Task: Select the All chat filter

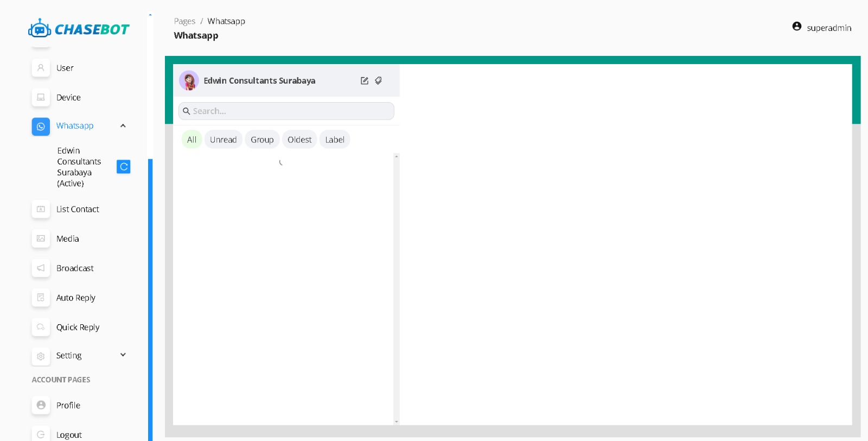Action: [192, 140]
